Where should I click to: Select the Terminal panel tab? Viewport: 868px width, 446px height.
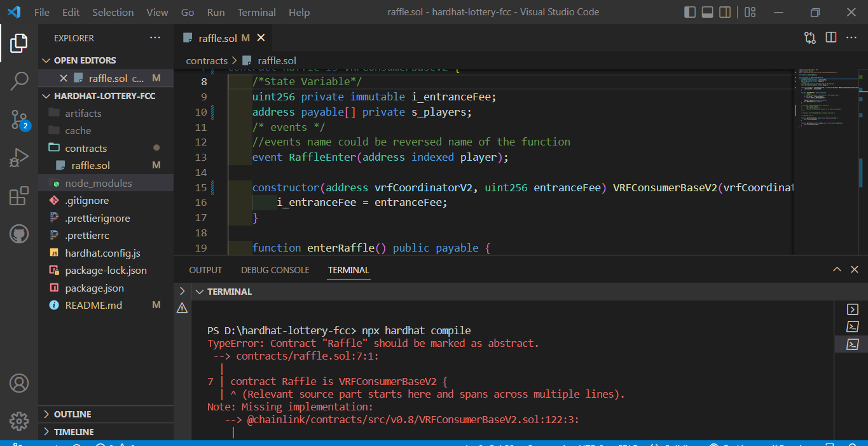click(x=348, y=270)
